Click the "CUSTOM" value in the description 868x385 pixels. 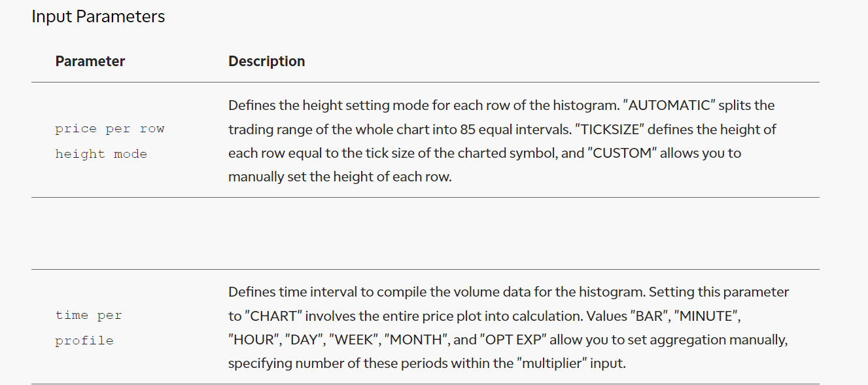click(x=615, y=153)
